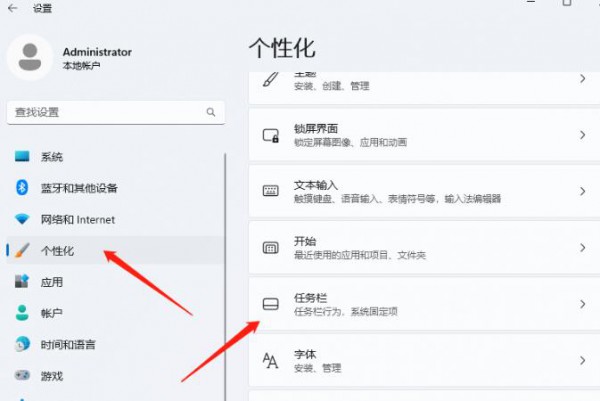Select 个性化 in the left navigation

click(x=58, y=251)
